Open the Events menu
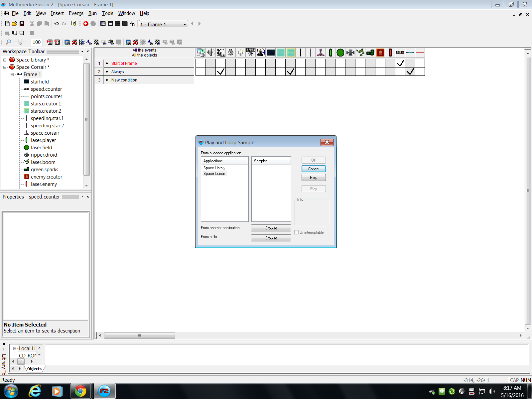The height and width of the screenshot is (399, 532). coord(76,13)
